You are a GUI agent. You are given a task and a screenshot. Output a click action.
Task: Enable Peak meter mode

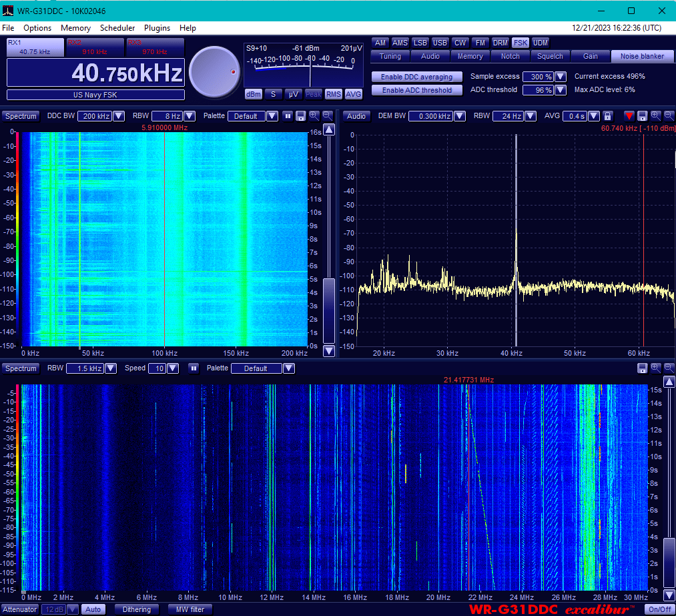314,94
